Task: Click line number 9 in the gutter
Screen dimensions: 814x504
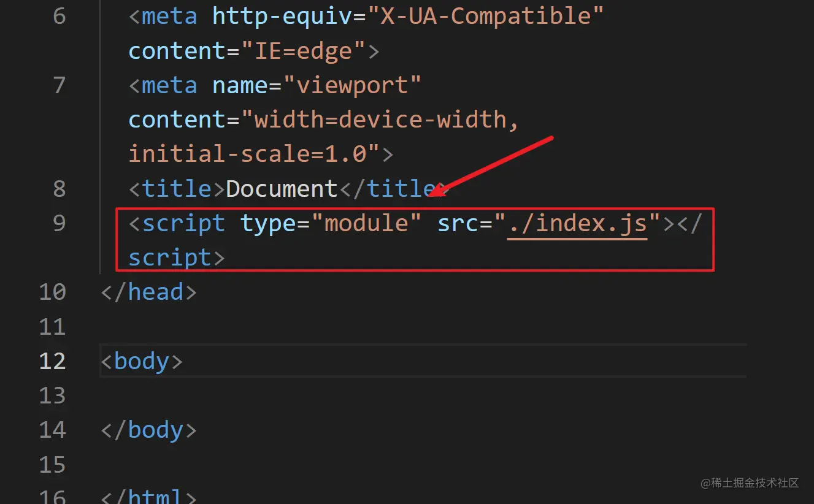Action: [60, 223]
